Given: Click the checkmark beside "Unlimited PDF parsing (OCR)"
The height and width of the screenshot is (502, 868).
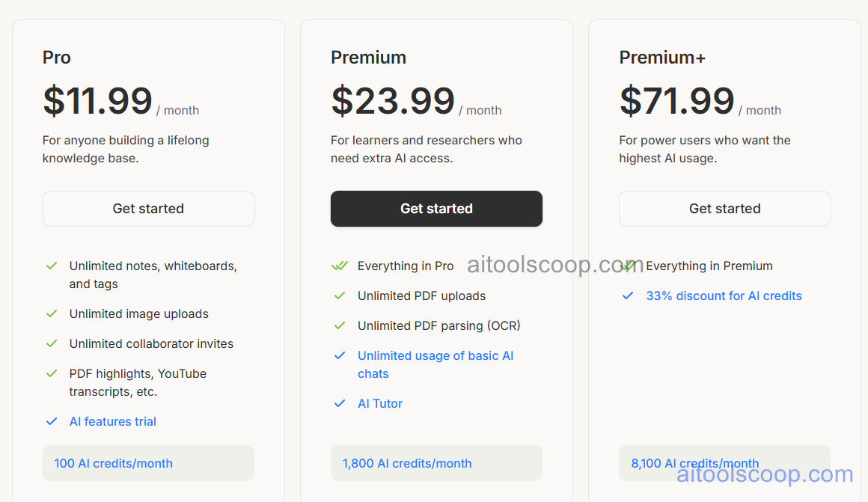Looking at the screenshot, I should click(x=340, y=326).
